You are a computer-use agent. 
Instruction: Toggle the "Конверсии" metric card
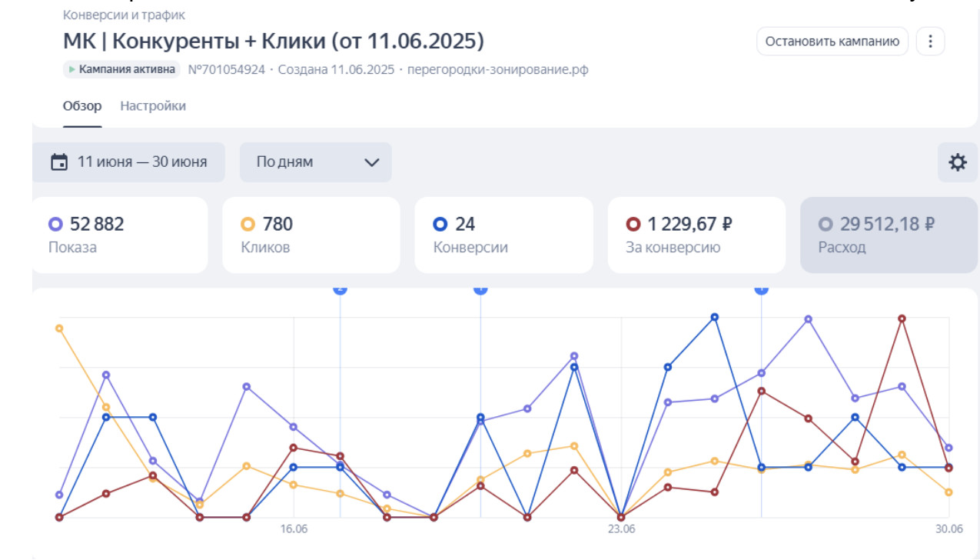[x=503, y=235]
